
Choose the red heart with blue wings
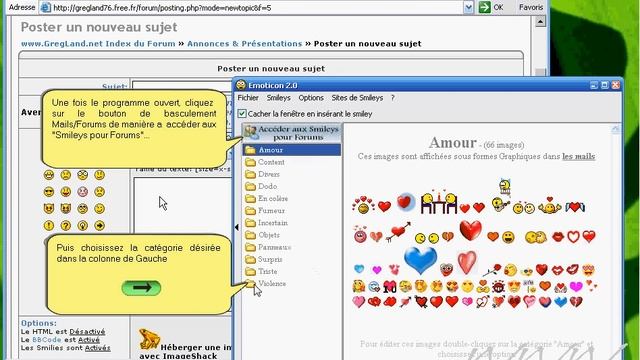tap(575, 207)
